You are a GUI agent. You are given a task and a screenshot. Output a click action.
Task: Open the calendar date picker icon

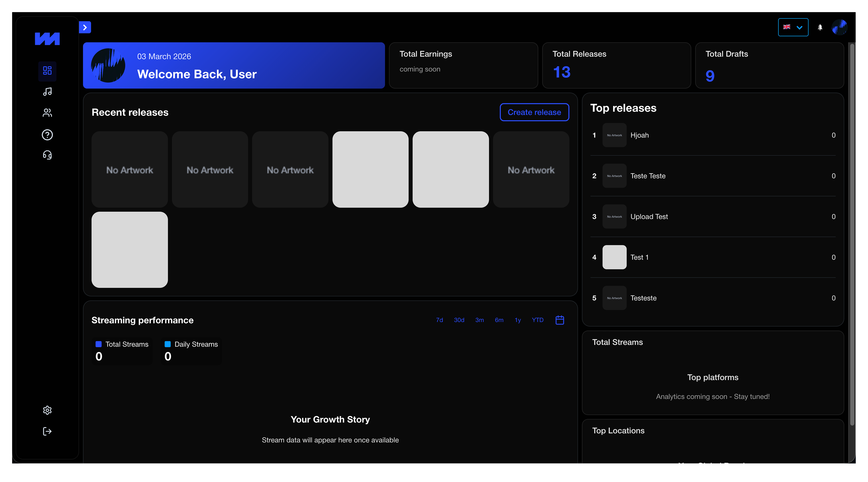[x=560, y=320]
